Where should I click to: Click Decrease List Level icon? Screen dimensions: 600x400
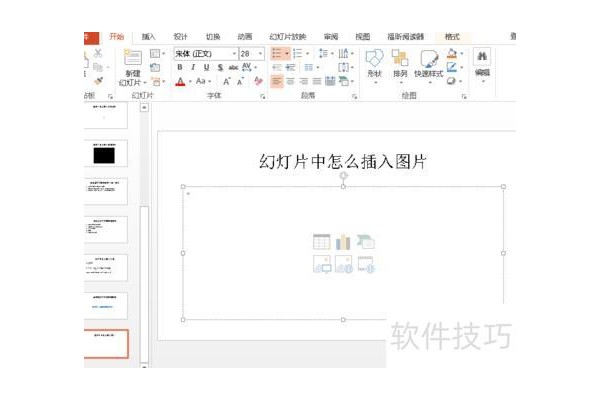(277, 67)
